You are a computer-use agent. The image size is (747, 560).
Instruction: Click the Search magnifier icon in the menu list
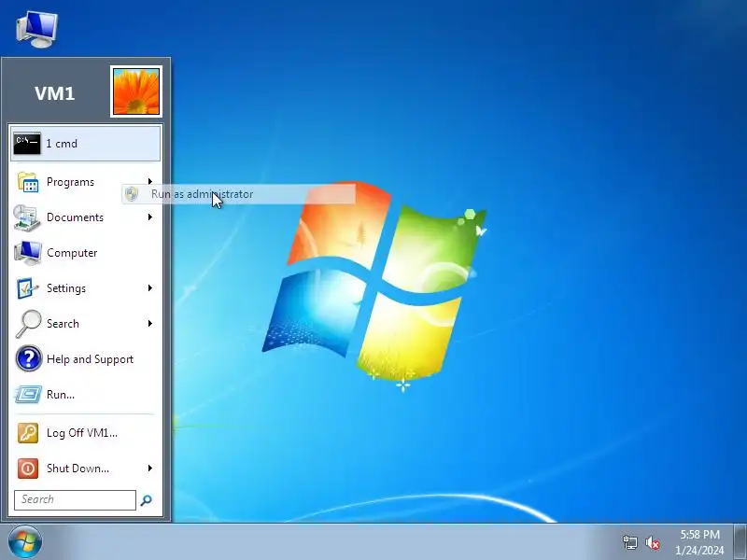click(x=28, y=324)
